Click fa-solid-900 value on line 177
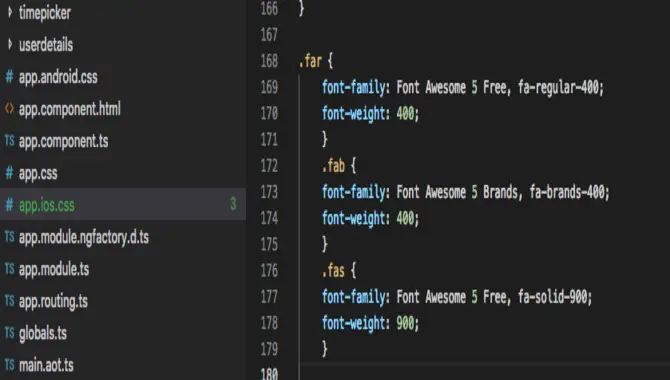This screenshot has width=670, height=380. click(553, 297)
